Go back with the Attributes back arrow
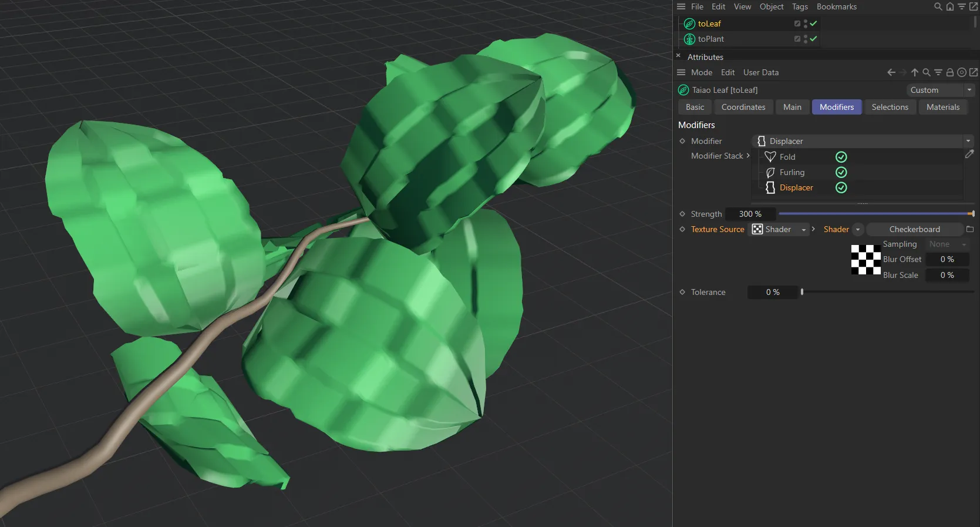The height and width of the screenshot is (527, 980). [x=891, y=72]
